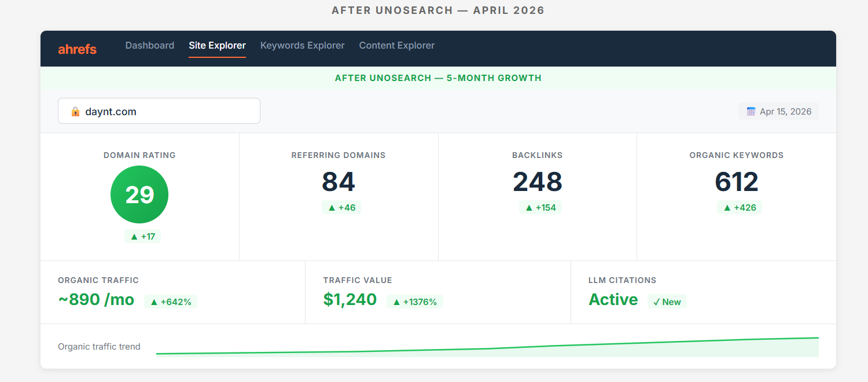Viewport: 868px width, 382px height.
Task: Click the Backlinks heading
Action: point(538,155)
